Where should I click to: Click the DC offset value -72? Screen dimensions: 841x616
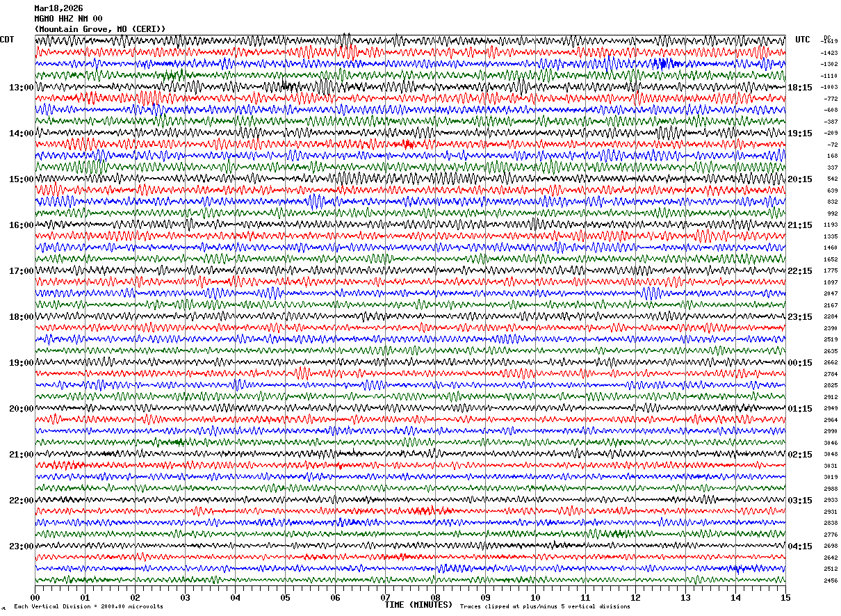832,145
